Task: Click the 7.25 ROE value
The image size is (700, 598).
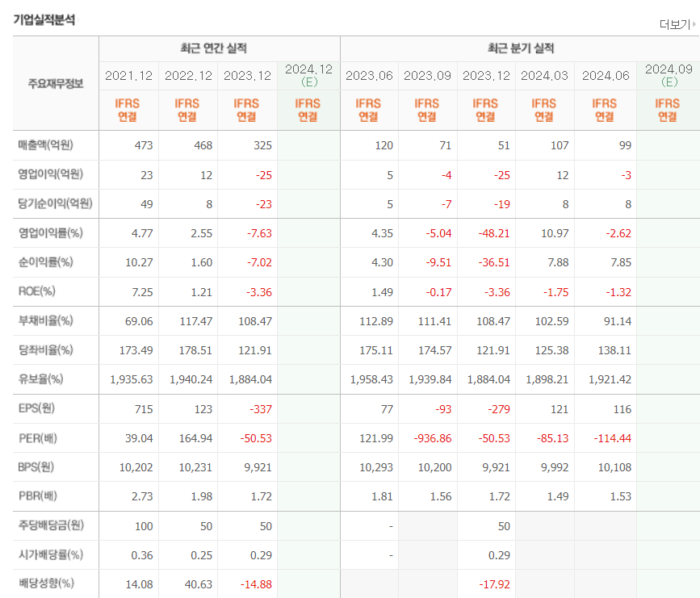Action: 142,292
